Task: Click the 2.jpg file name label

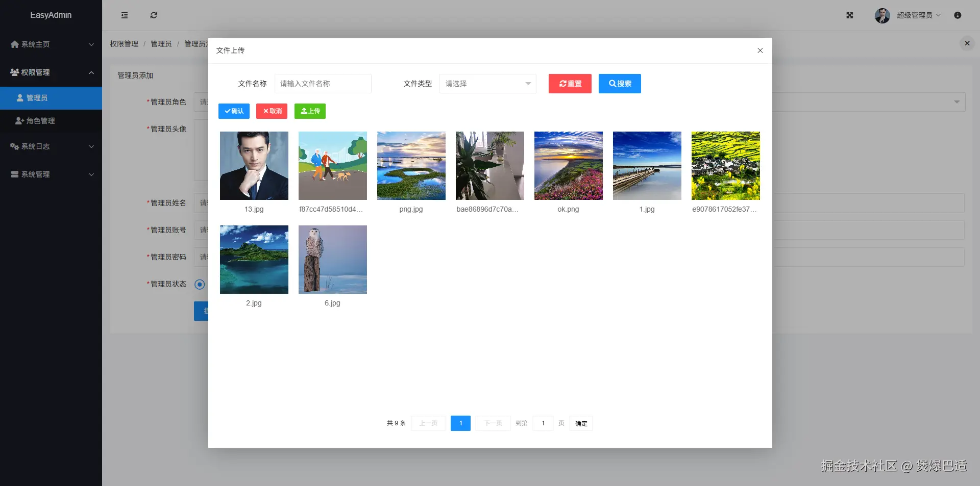Action: (254, 303)
